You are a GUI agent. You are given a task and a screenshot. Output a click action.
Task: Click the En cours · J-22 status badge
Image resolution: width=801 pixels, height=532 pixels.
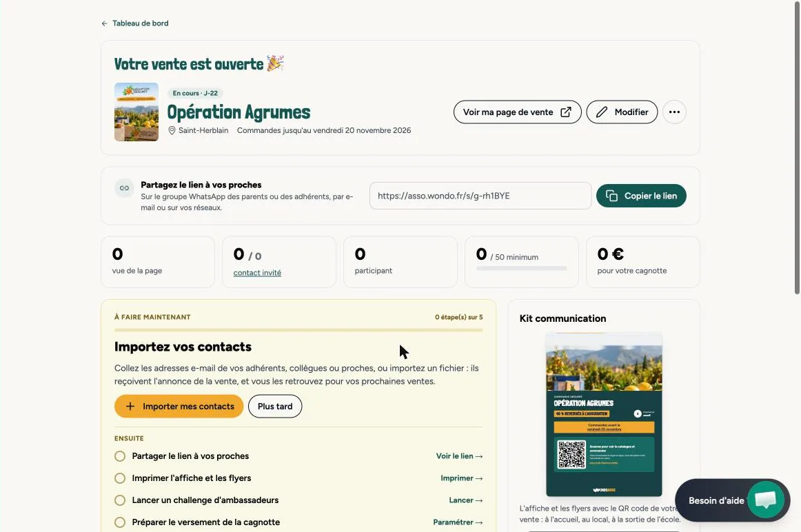click(195, 94)
